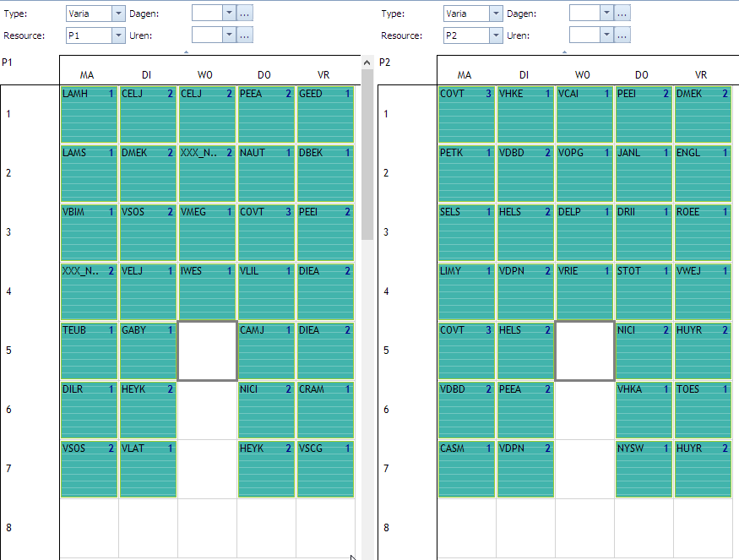
Task: Select the VHKA cell in P2 grid
Action: pos(644,410)
